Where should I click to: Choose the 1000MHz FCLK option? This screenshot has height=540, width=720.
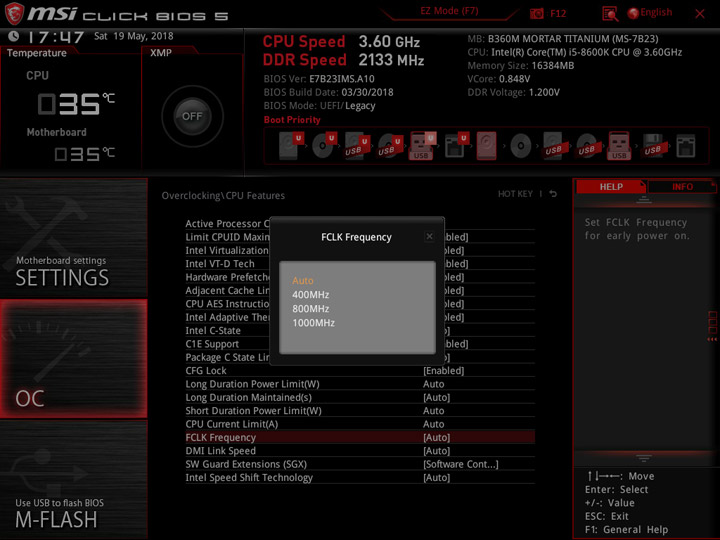point(313,323)
